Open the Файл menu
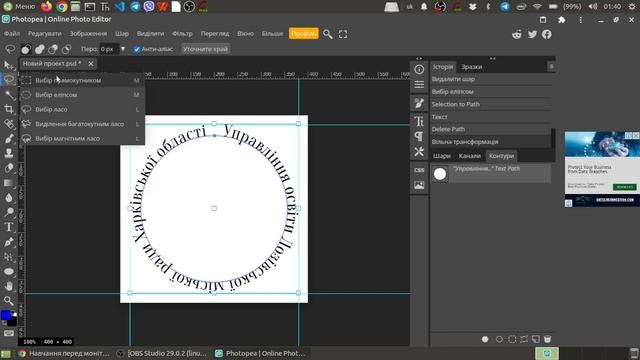The image size is (640, 360). [x=12, y=33]
